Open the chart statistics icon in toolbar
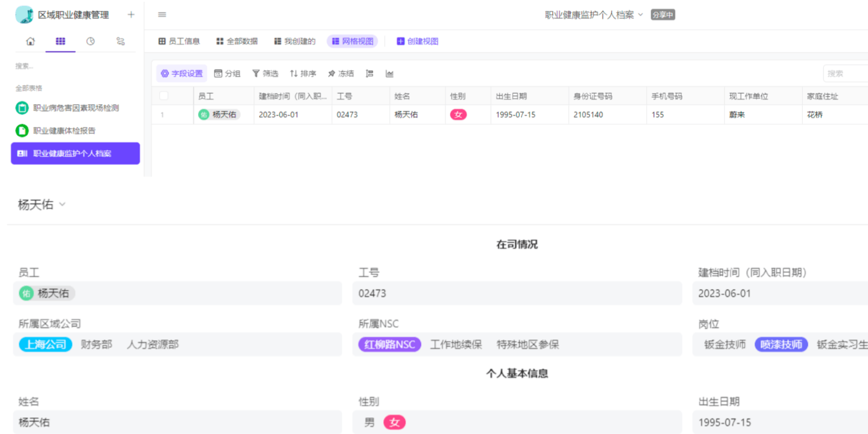The width and height of the screenshot is (868, 434). [x=390, y=74]
